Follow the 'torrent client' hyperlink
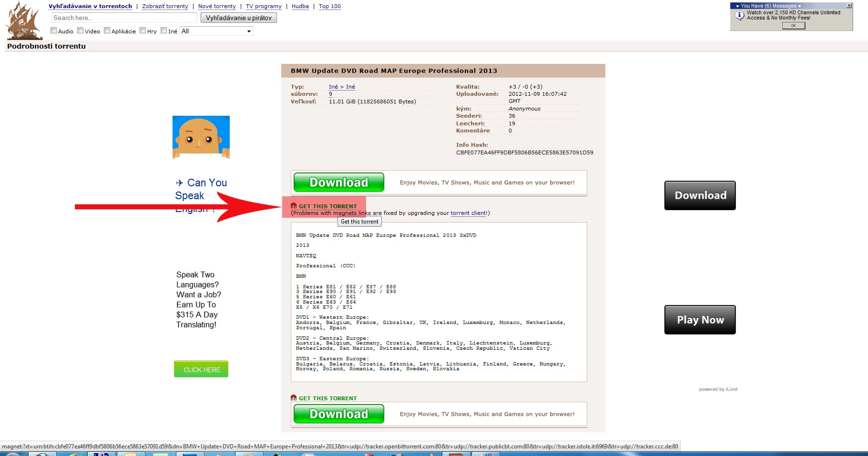 (468, 213)
